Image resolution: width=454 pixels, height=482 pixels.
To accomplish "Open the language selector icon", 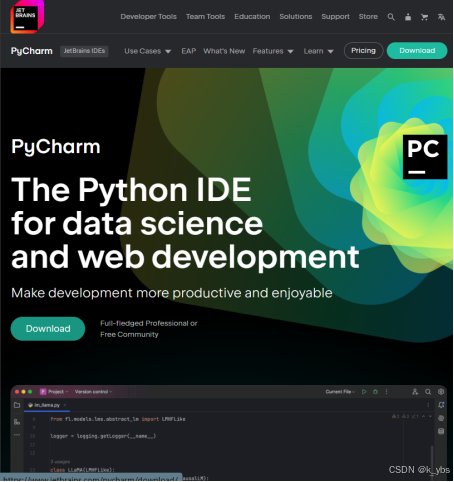I will point(441,17).
